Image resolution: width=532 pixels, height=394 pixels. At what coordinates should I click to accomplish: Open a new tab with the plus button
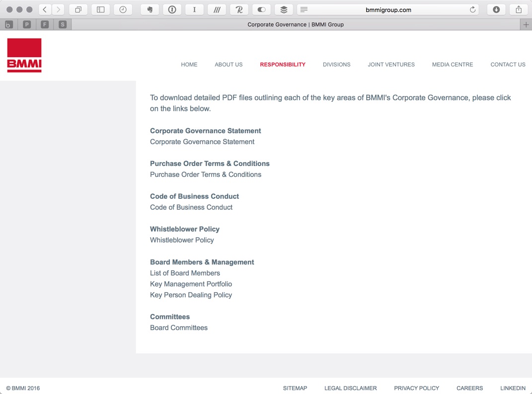coord(526,24)
